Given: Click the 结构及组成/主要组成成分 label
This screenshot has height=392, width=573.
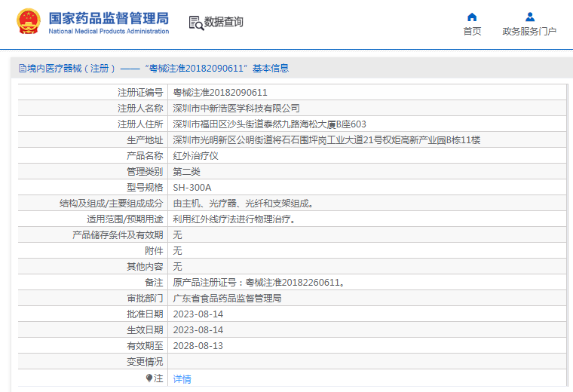Looking at the screenshot, I should tap(111, 204).
